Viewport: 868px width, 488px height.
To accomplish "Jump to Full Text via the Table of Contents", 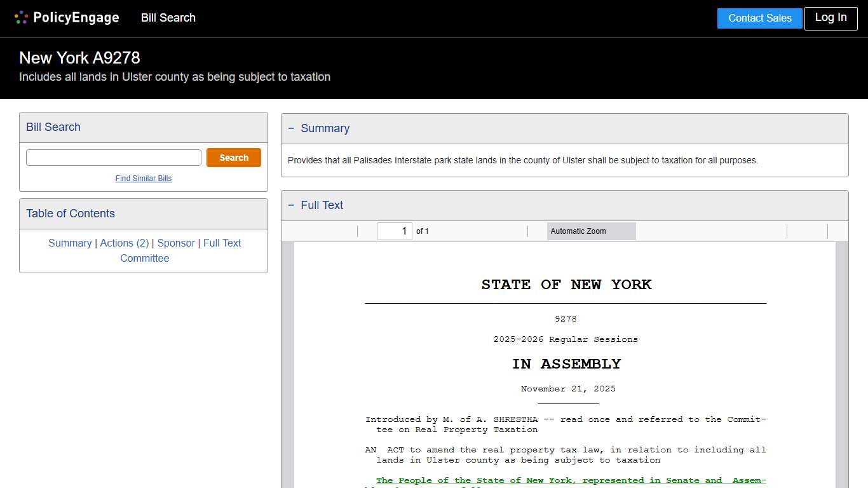I will pyautogui.click(x=222, y=243).
